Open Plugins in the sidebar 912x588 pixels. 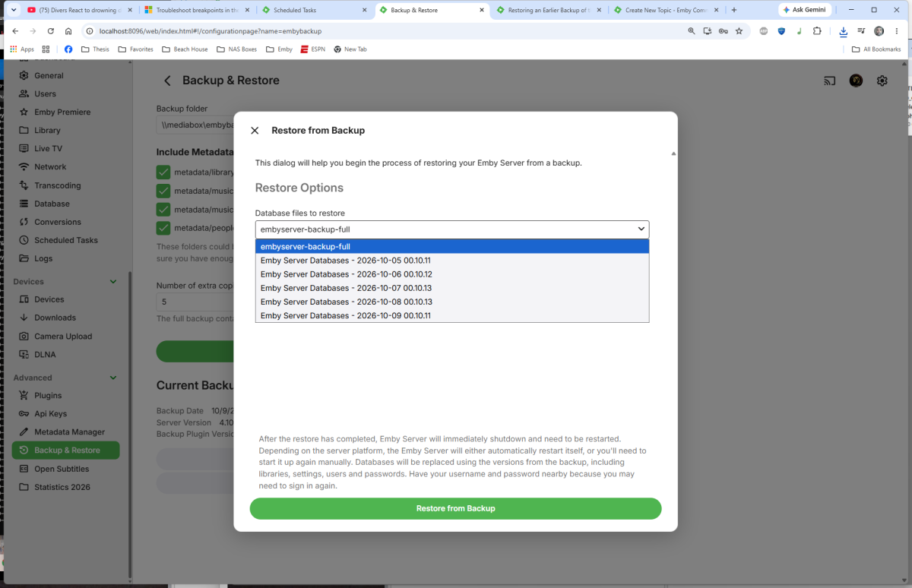coord(65,395)
